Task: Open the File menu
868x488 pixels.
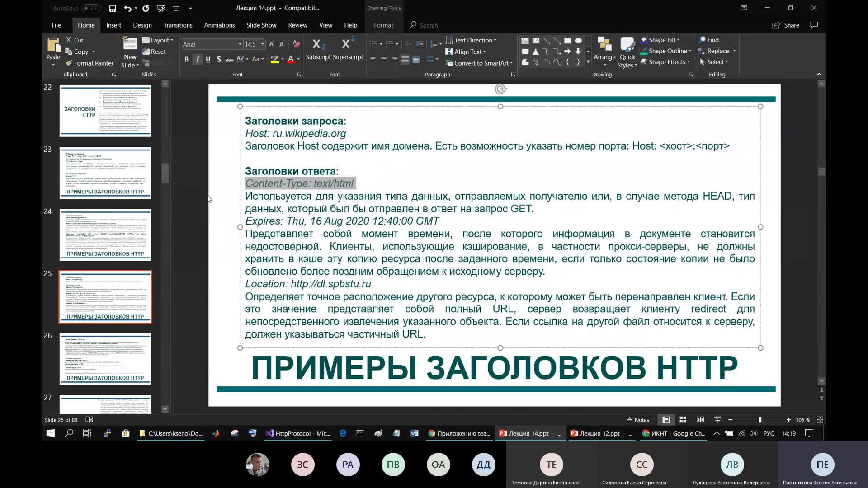Action: (57, 25)
